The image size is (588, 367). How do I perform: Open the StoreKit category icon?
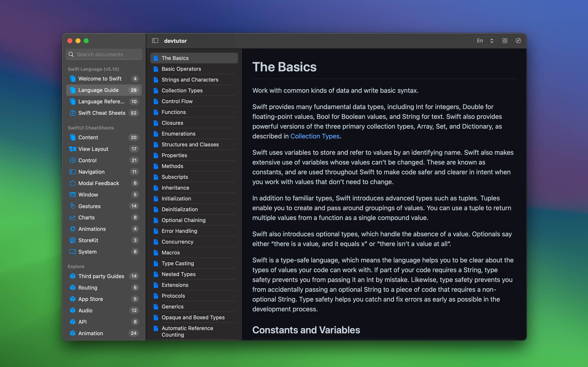72,240
